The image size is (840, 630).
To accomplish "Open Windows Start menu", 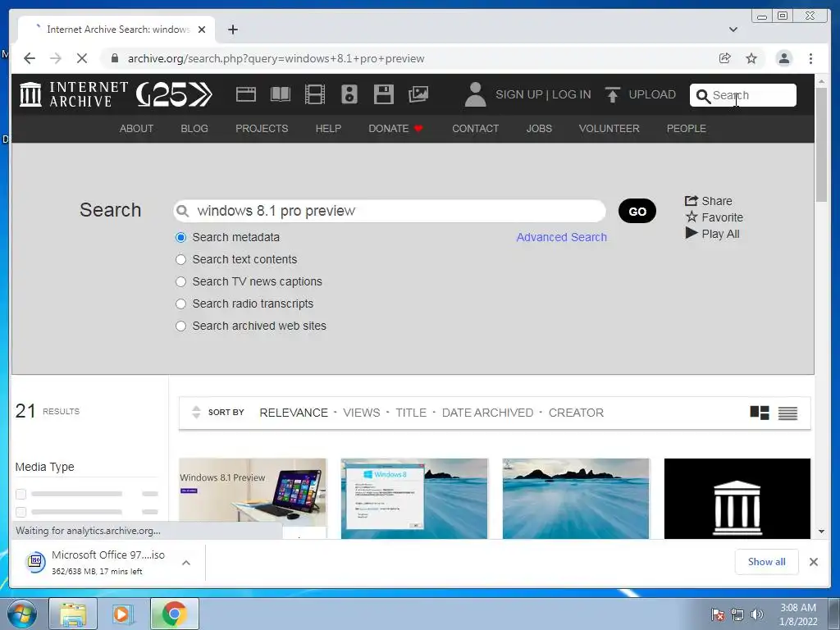I will 22,614.
